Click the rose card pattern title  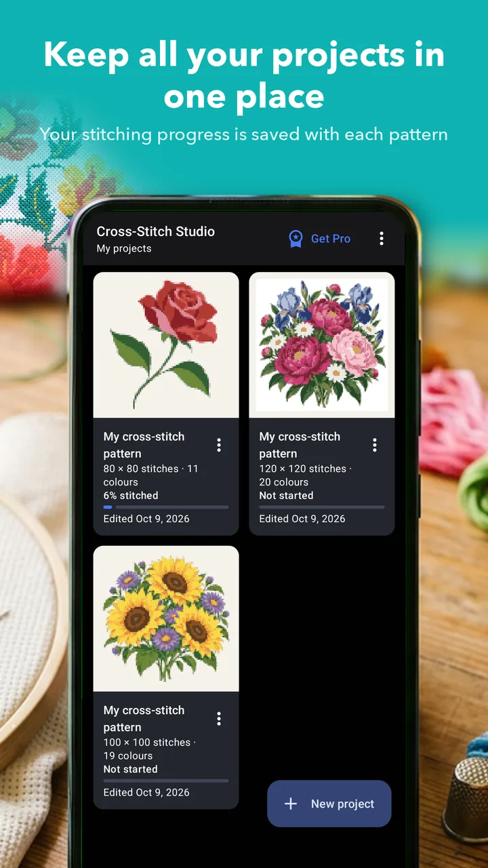[x=144, y=445]
